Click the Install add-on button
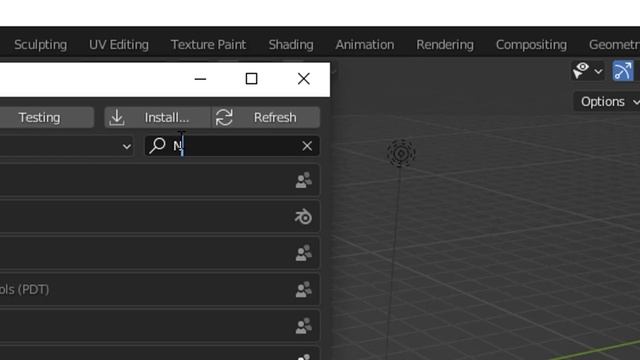 (158, 118)
